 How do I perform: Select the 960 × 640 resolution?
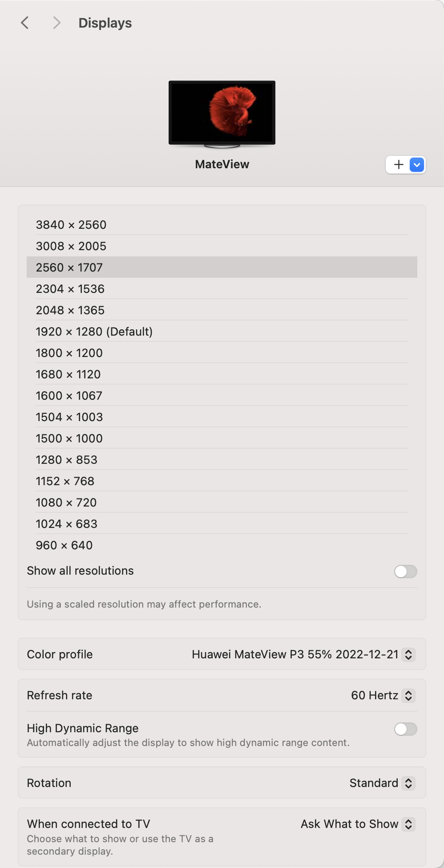coord(64,545)
